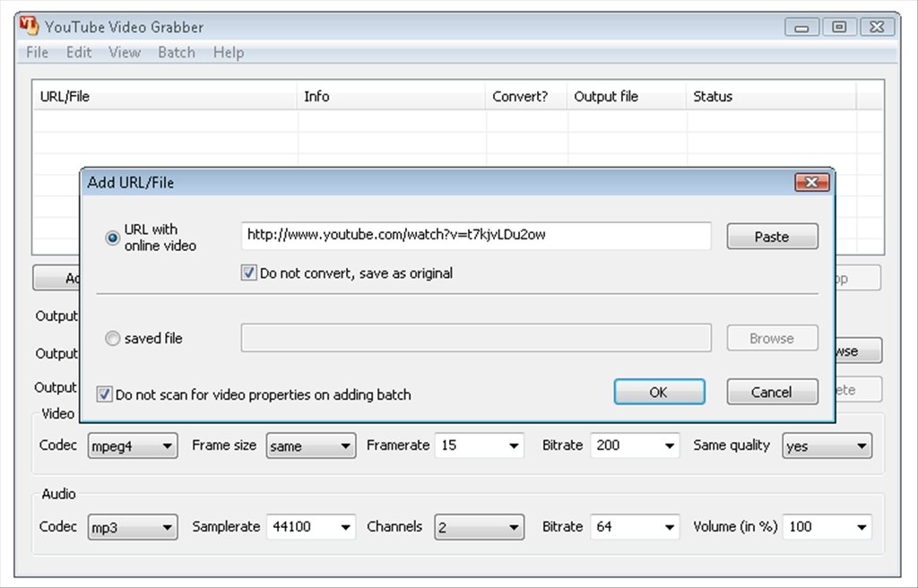Open the Frame size dropdown
Screen dimensions: 918x588
(x=311, y=445)
